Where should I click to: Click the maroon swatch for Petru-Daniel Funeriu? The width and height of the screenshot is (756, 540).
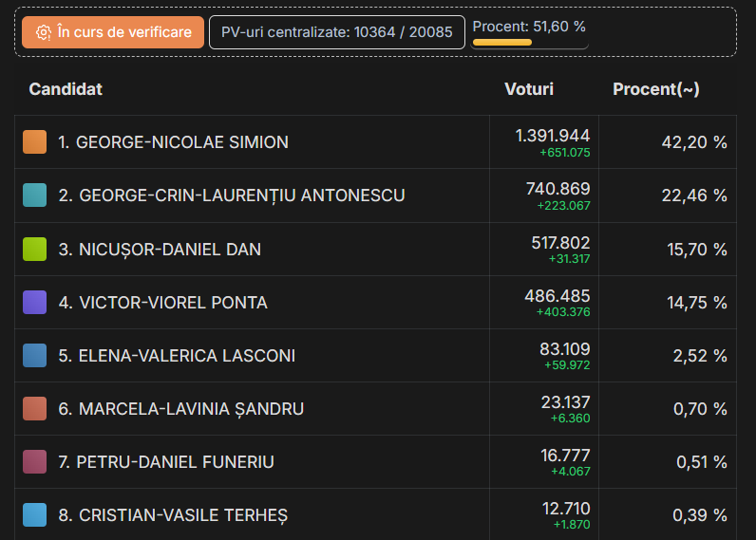pos(34,462)
